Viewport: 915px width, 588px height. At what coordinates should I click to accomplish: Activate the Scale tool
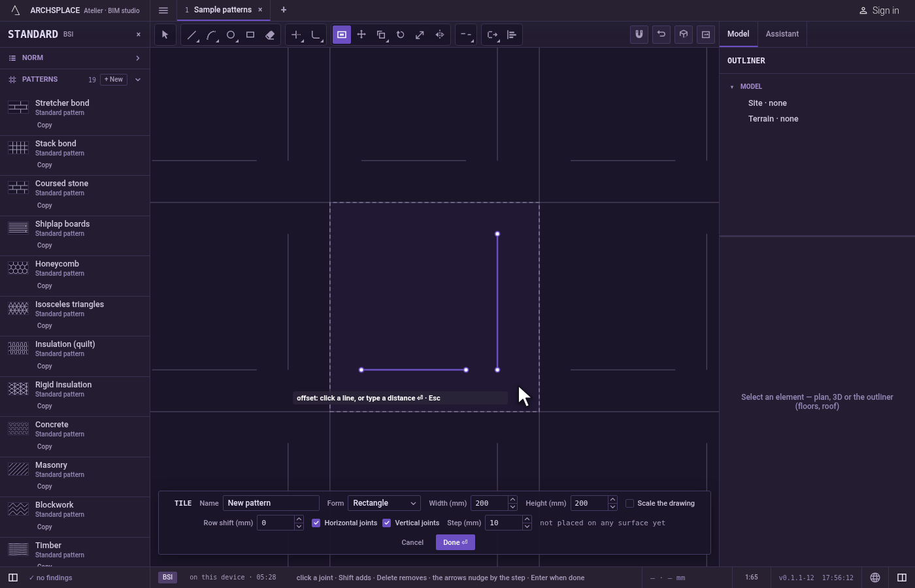tap(420, 35)
